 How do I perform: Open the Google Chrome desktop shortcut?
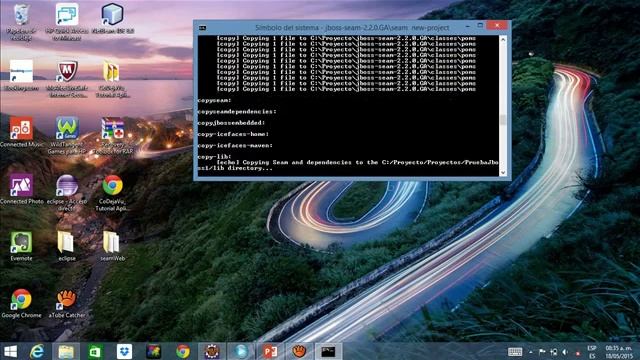pyautogui.click(x=21, y=303)
